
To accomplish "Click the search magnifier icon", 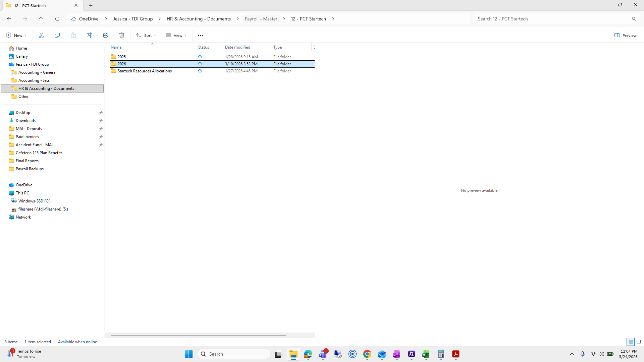I will 634,19.
